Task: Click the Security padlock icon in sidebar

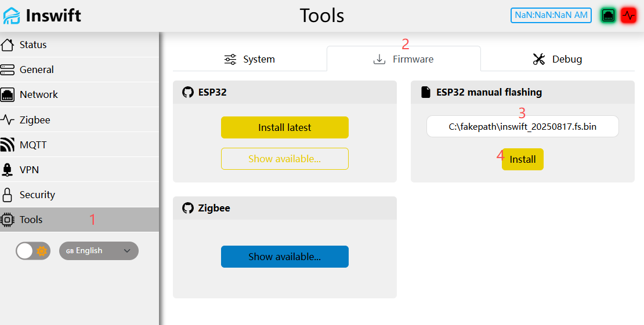Action: [8, 195]
